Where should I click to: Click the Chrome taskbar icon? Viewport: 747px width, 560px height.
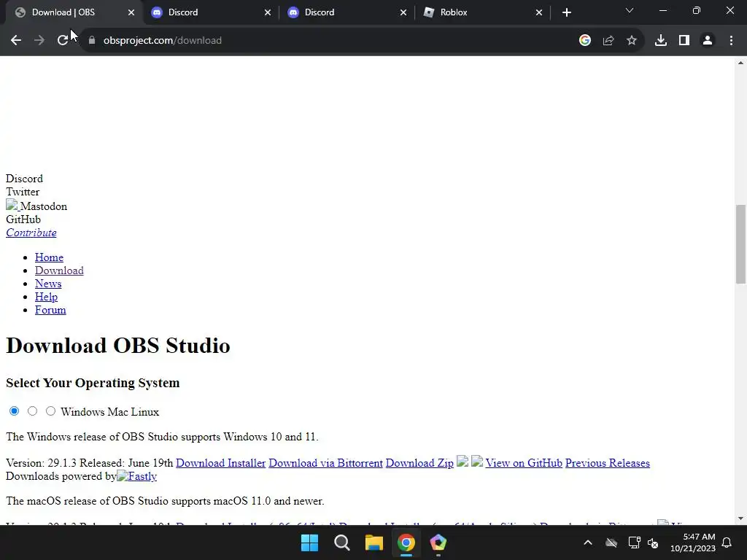click(x=406, y=542)
